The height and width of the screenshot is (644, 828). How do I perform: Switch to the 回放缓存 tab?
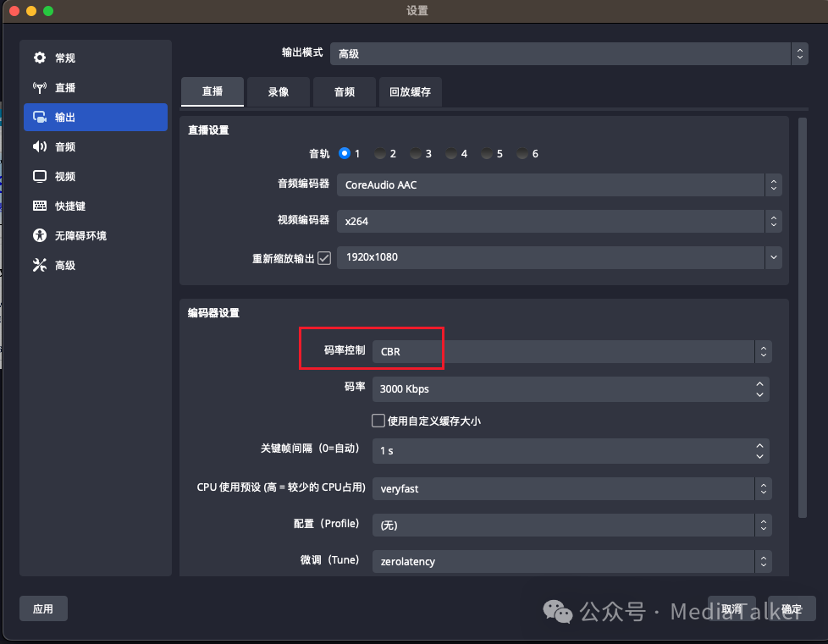(410, 91)
